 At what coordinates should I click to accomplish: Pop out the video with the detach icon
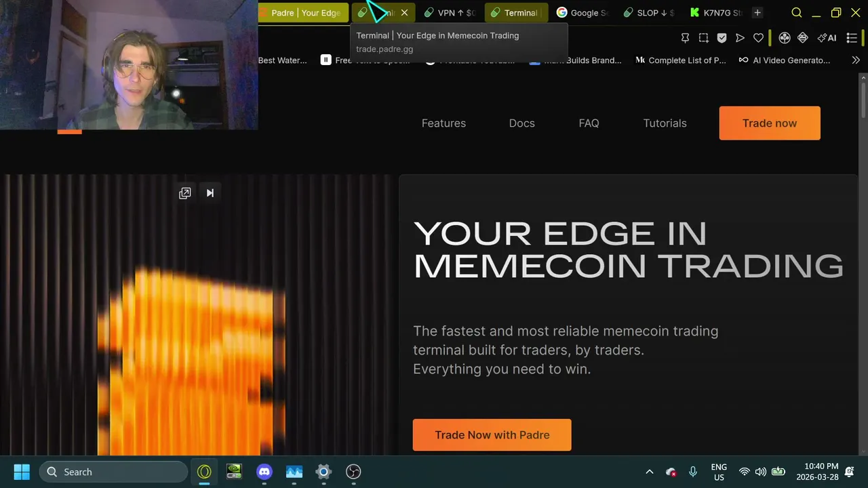[x=184, y=193]
